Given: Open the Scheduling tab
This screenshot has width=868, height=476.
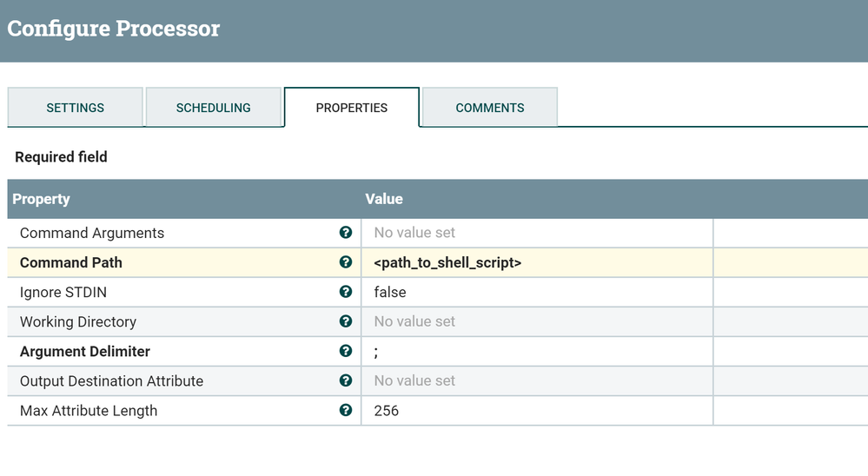Looking at the screenshot, I should [x=213, y=108].
